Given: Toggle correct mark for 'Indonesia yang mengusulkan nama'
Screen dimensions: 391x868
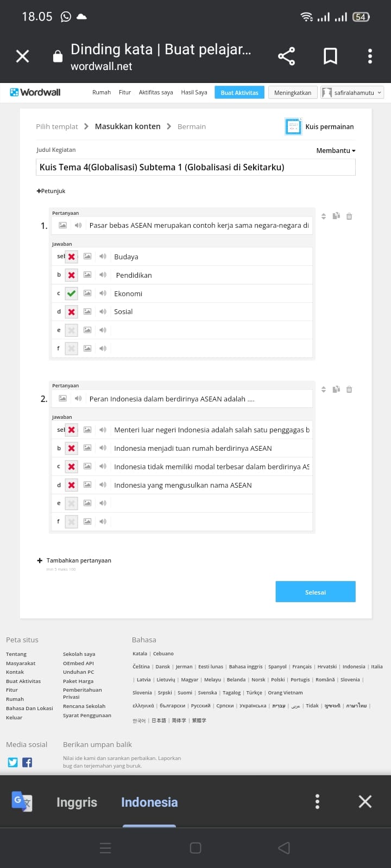Looking at the screenshot, I should click(71, 485).
